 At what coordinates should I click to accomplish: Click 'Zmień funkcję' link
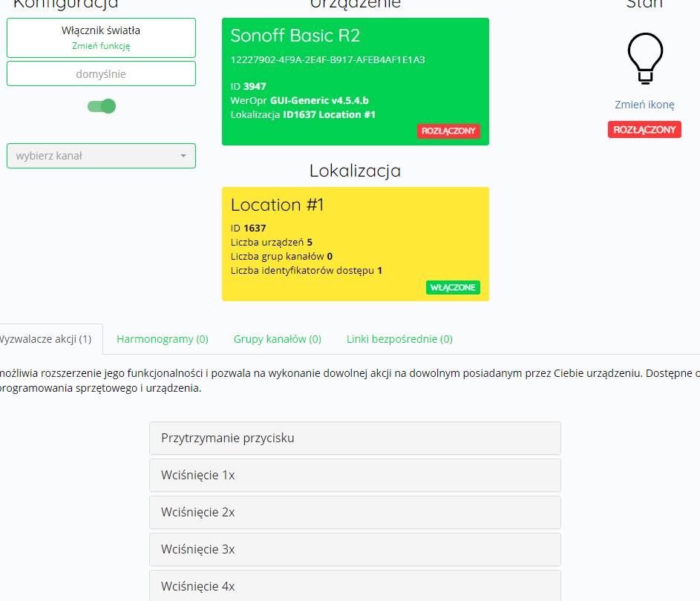(x=101, y=46)
